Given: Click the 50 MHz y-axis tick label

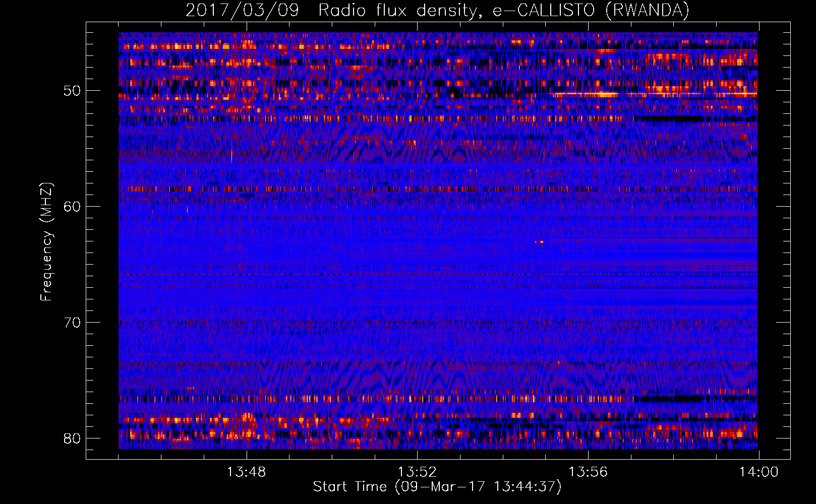Looking at the screenshot, I should (x=72, y=91).
